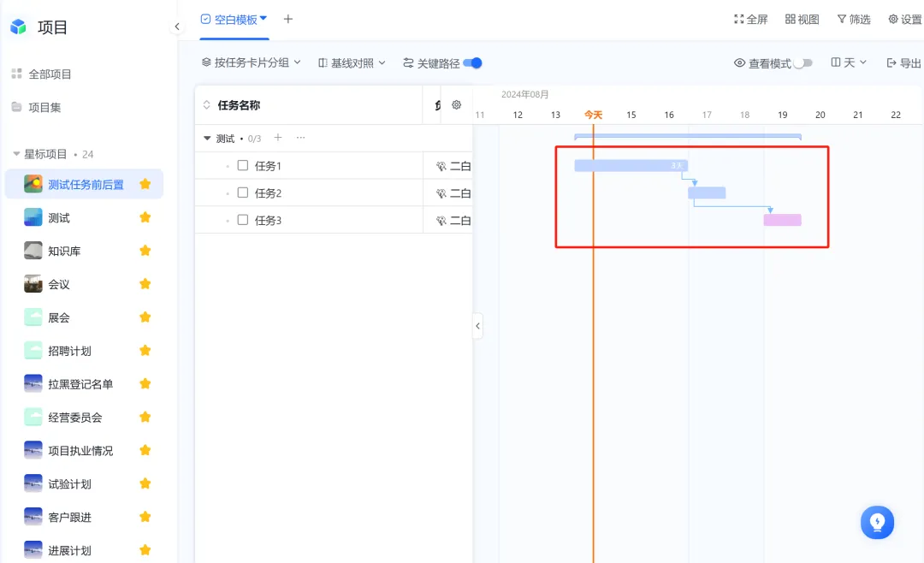This screenshot has width=924, height=563.
Task: Toggle star for 客户跟进
Action: pos(145,517)
